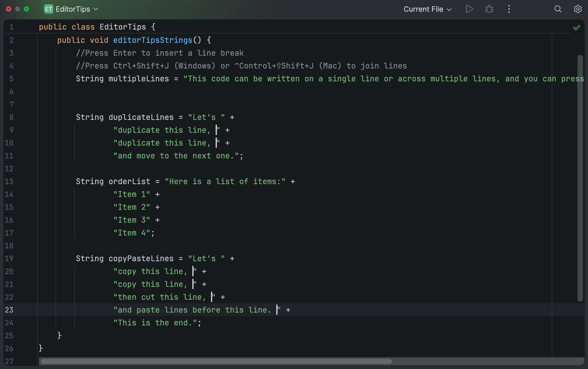Click the string "Item 4"
Screen dimensions: 588x369
pyautogui.click(x=132, y=233)
